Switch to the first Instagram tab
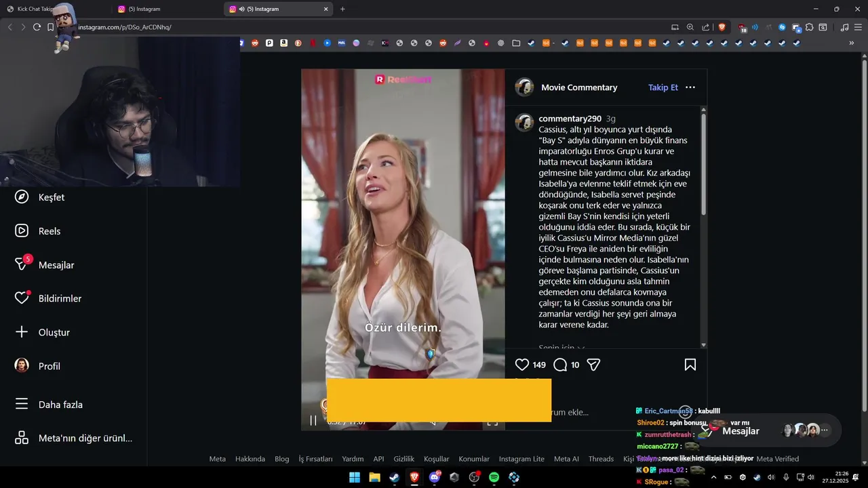 (167, 9)
